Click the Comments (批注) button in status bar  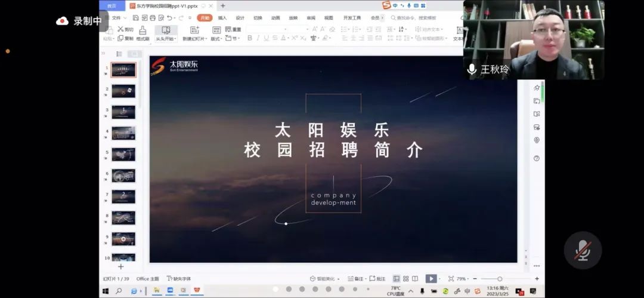coord(377,279)
